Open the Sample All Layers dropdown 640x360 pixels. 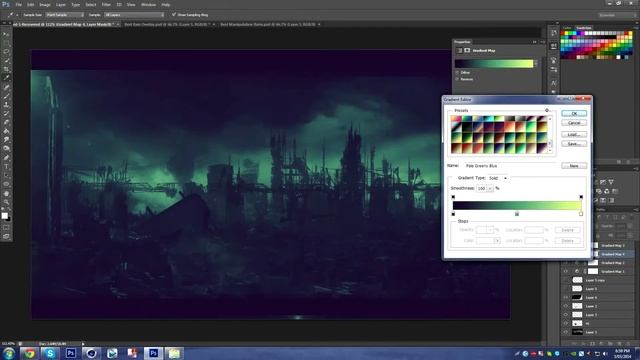pos(134,15)
